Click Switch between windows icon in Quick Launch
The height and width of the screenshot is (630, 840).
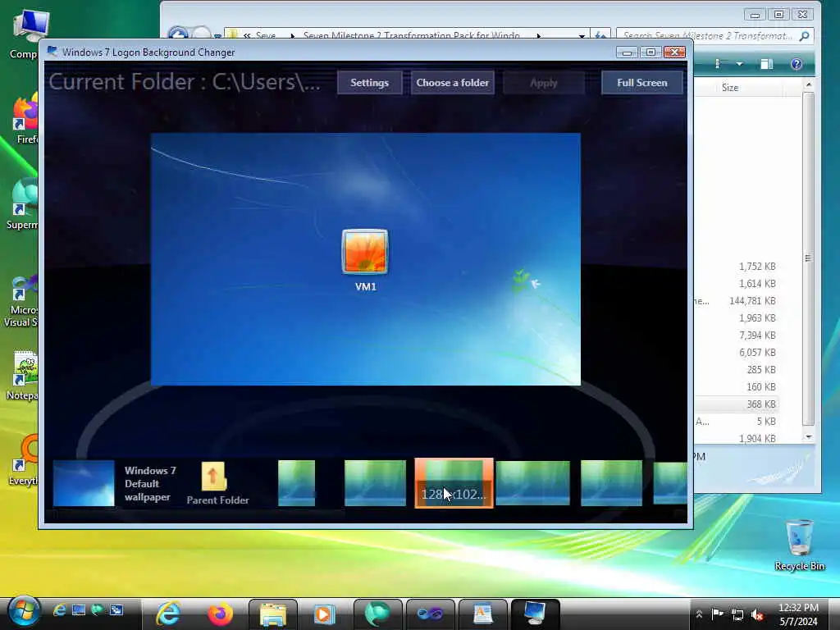(x=116, y=610)
